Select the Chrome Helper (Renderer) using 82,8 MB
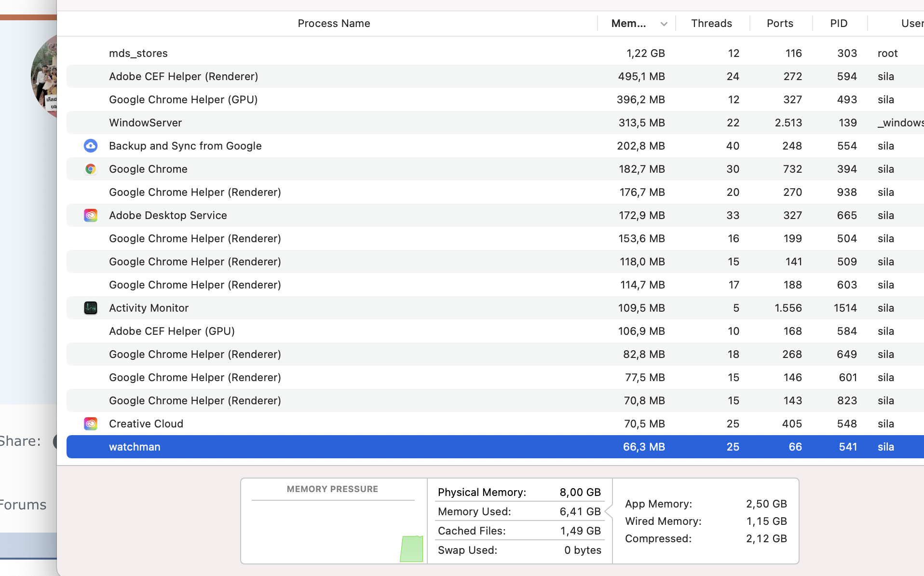The height and width of the screenshot is (576, 924). tap(495, 354)
